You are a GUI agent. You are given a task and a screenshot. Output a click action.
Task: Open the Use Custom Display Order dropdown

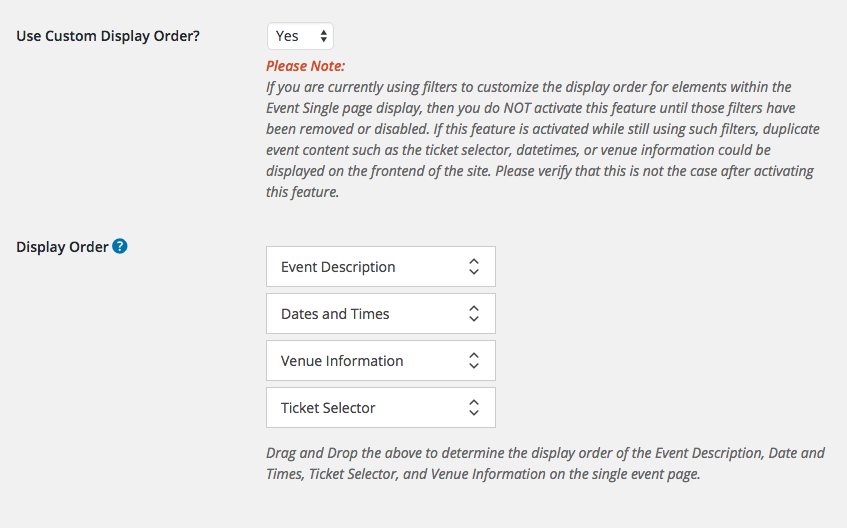click(x=300, y=36)
